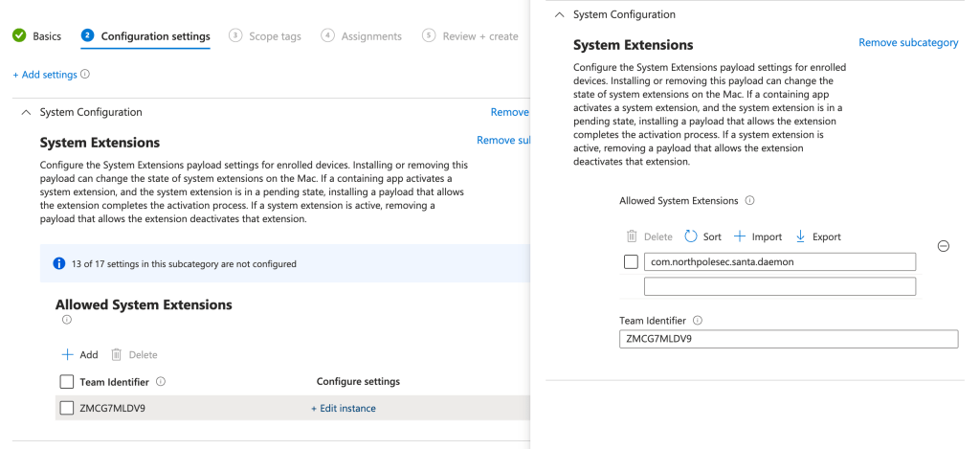Click the Sort refresh icon
This screenshot has width=980, height=449.
691,236
